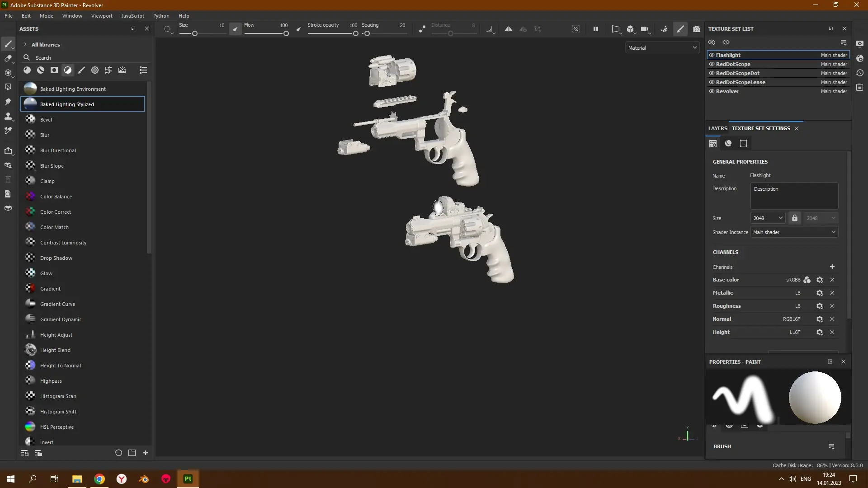Open the Shader Instance dropdown
Viewport: 868px width, 488px height.
pos(794,232)
